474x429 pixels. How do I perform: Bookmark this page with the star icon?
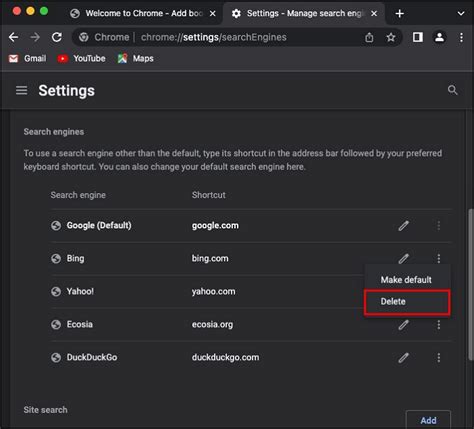point(391,37)
